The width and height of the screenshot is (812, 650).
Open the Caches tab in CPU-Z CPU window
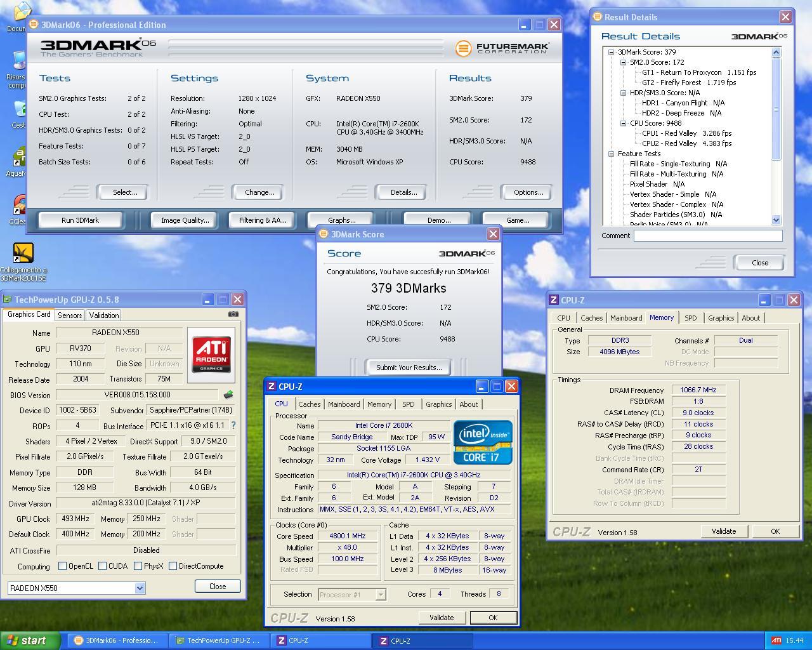click(x=310, y=404)
